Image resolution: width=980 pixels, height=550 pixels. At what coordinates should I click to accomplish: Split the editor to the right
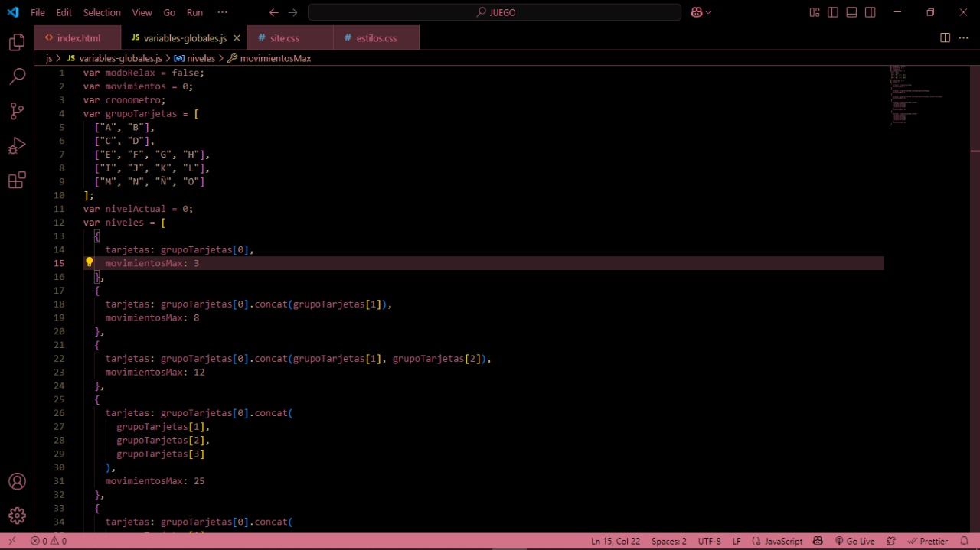point(946,37)
